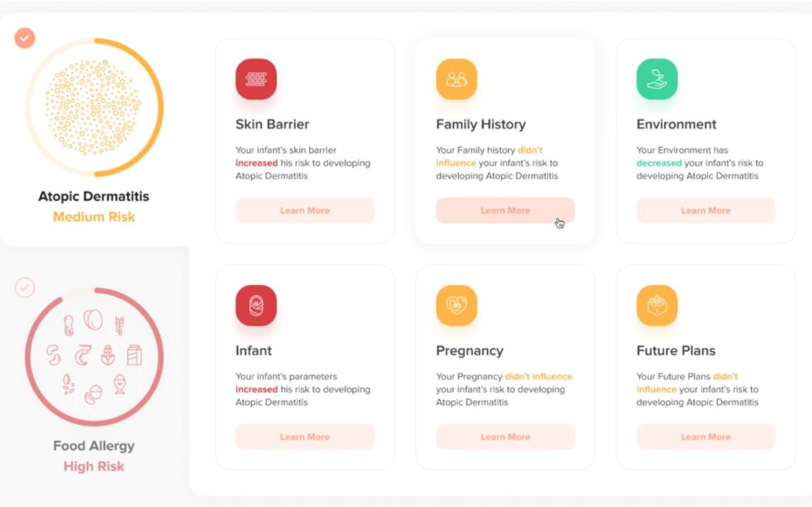Image resolution: width=812 pixels, height=507 pixels.
Task: Click the red Skin Barrier icon
Action: click(x=256, y=80)
